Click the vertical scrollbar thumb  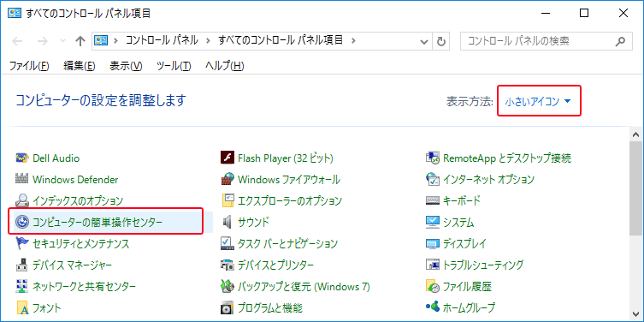tap(635, 188)
